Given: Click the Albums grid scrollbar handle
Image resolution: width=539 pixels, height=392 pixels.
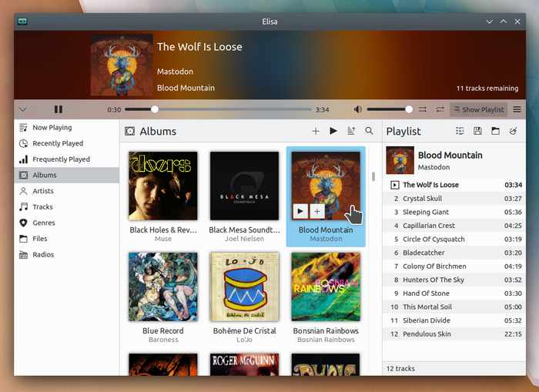Looking at the screenshot, I should click(373, 176).
